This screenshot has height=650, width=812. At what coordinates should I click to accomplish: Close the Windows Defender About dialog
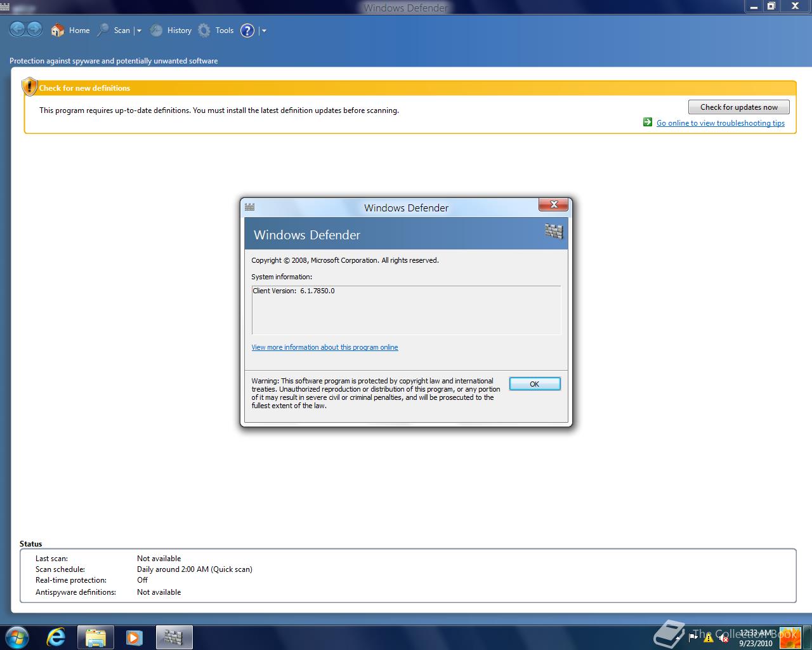(553, 204)
